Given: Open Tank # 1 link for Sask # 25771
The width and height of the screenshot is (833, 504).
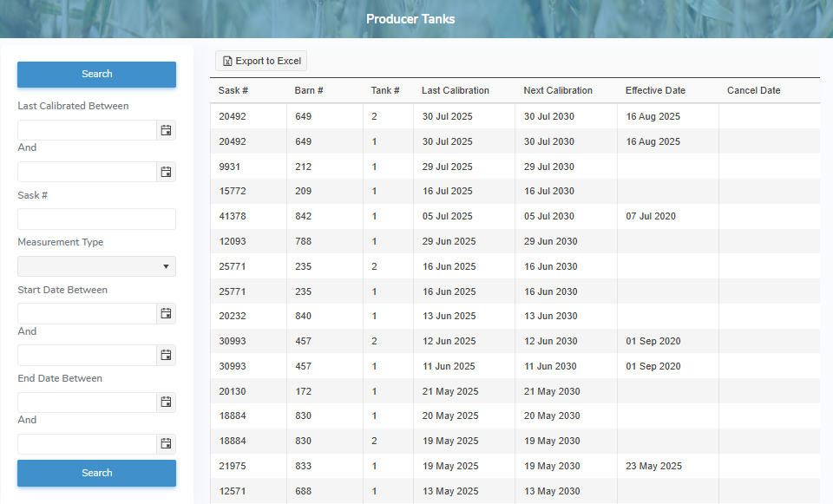Looking at the screenshot, I should coord(374,291).
